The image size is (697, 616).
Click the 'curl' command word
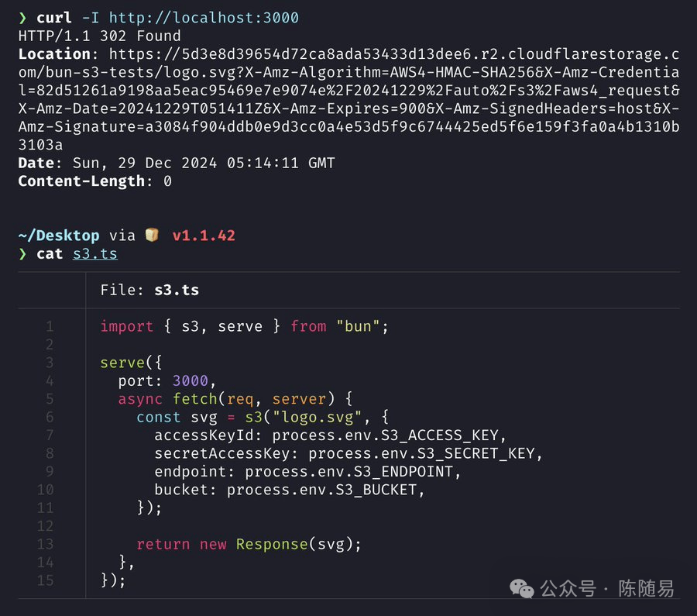53,18
